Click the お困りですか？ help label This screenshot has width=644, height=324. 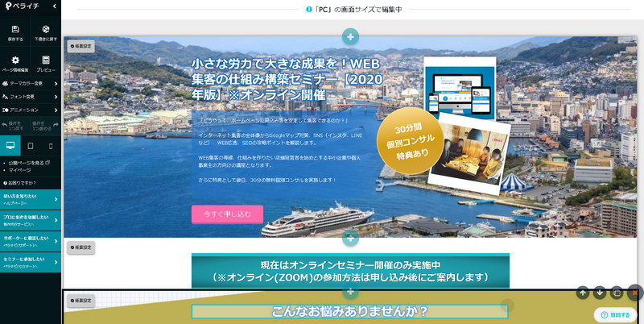[x=19, y=183]
